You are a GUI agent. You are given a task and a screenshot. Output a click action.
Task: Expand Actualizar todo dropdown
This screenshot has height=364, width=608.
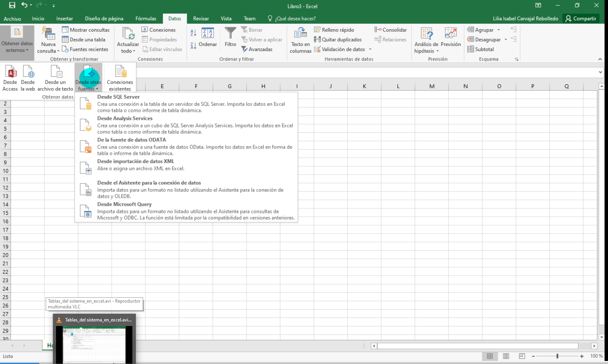(x=128, y=40)
